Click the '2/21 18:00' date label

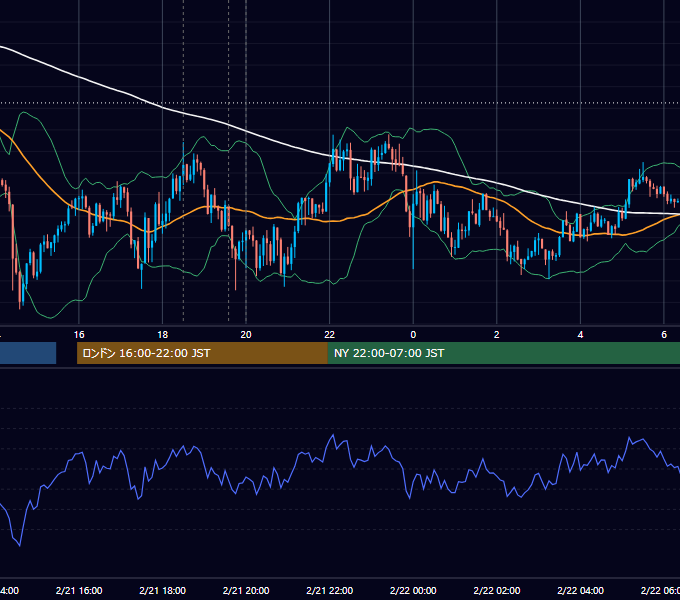coord(163,590)
